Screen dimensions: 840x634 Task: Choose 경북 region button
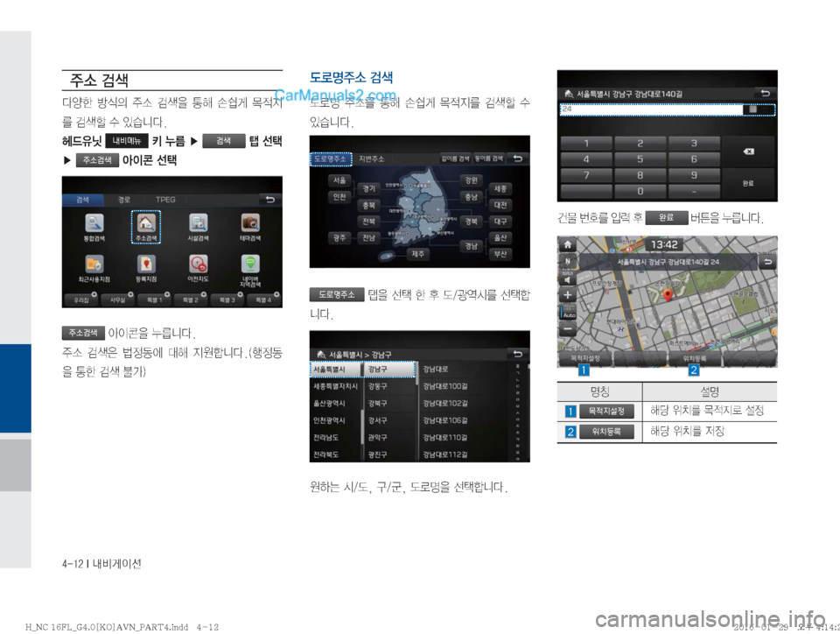tap(471, 222)
